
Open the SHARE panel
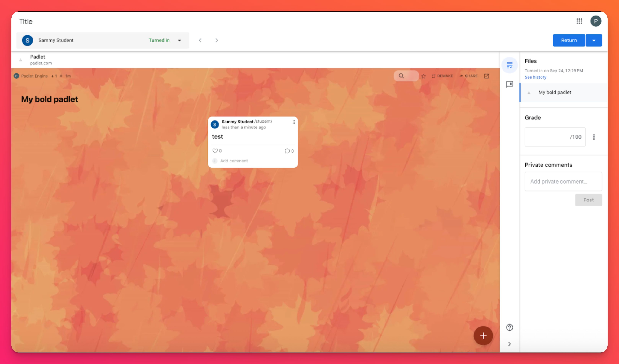(469, 76)
